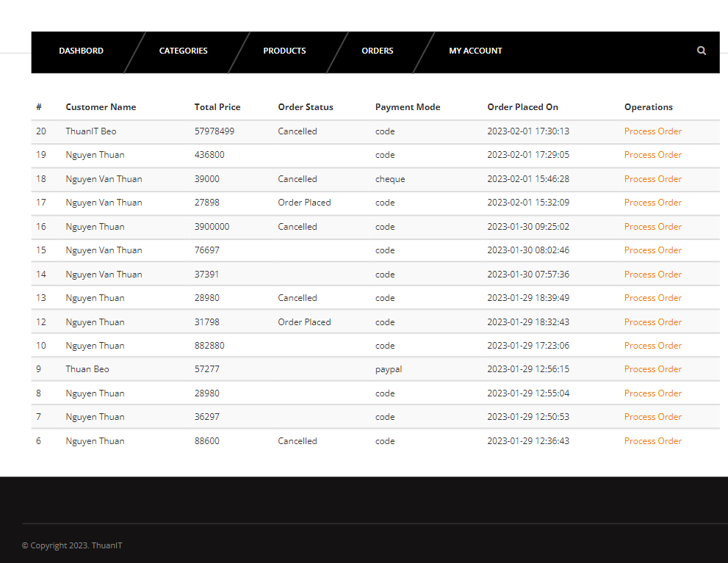Click the Copyright 2023 ThuanIT footer text

tap(72, 545)
